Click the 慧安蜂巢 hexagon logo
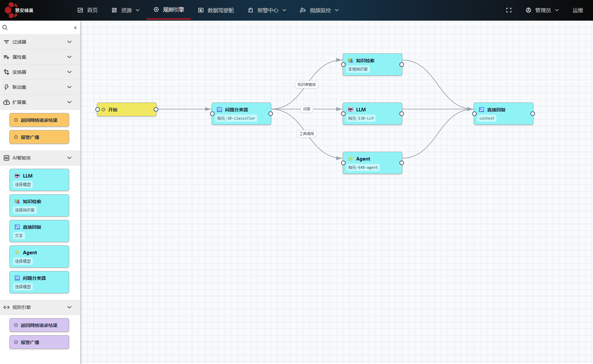The width and height of the screenshot is (593, 364). click(x=10, y=10)
